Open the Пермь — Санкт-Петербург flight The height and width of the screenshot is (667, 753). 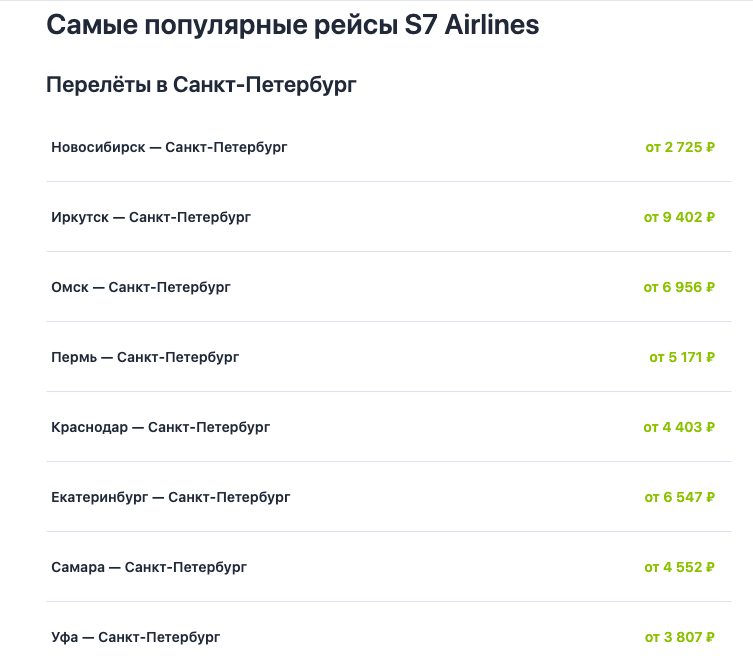point(145,357)
